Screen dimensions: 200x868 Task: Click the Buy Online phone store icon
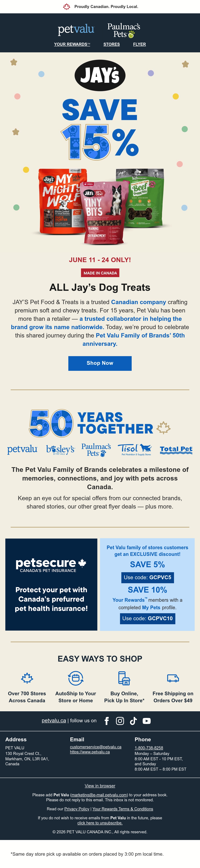point(124,678)
